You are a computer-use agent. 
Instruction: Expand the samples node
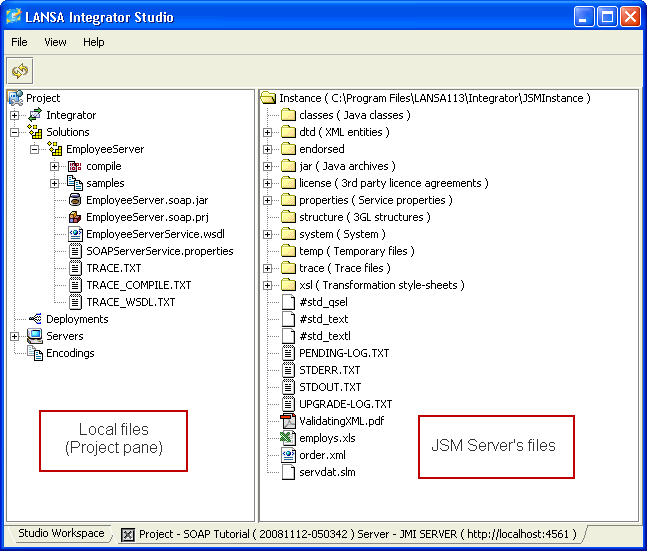click(x=54, y=183)
